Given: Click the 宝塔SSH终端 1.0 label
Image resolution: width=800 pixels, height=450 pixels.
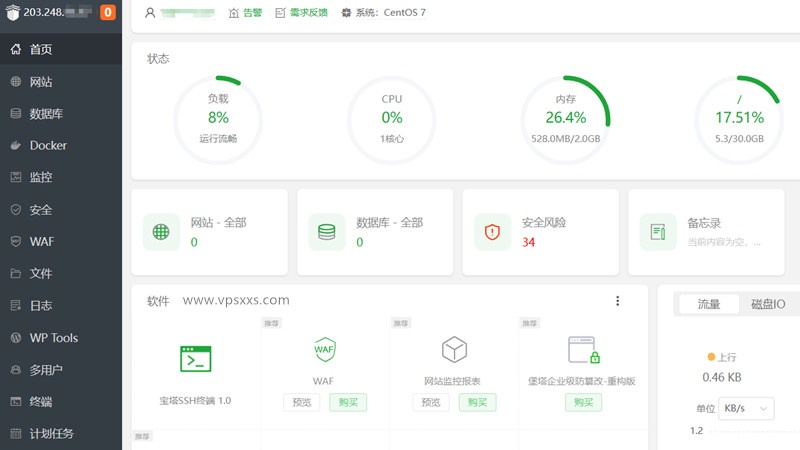Looking at the screenshot, I should click(x=195, y=401).
